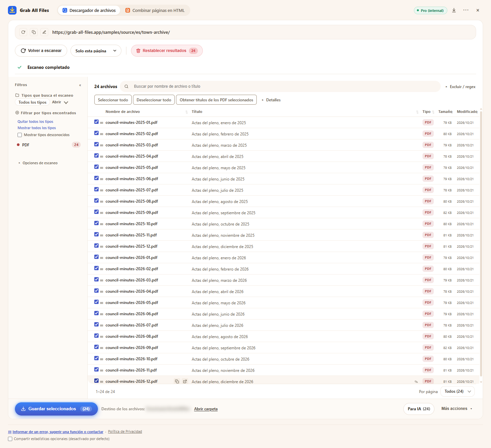Uncheck council-minutes-2025-12.pdf checkbox

tap(97, 246)
